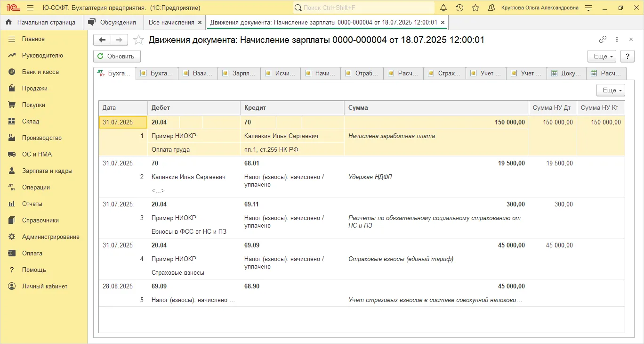The width and height of the screenshot is (644, 344).
Task: Open notifications bell icon
Action: pyautogui.click(x=443, y=8)
